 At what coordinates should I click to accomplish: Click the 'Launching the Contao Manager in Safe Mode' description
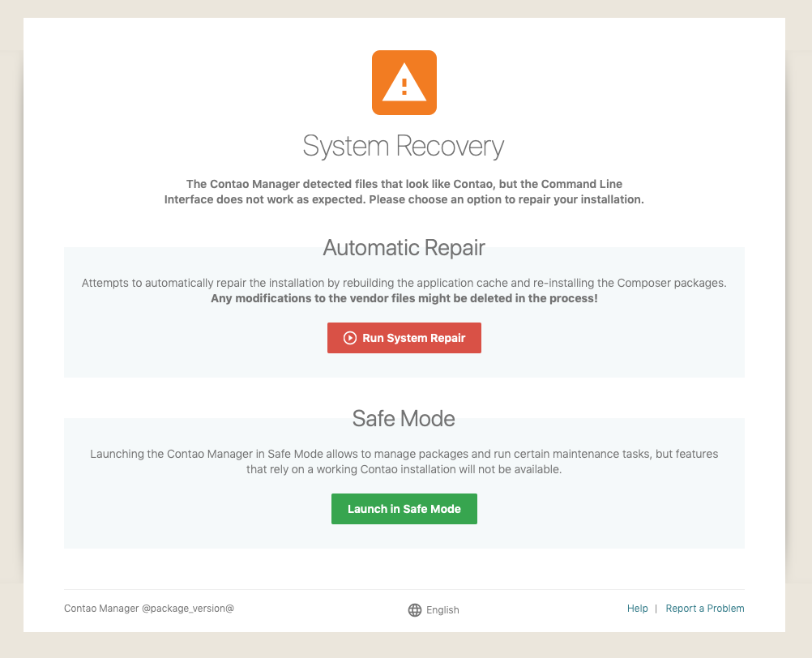[404, 461]
